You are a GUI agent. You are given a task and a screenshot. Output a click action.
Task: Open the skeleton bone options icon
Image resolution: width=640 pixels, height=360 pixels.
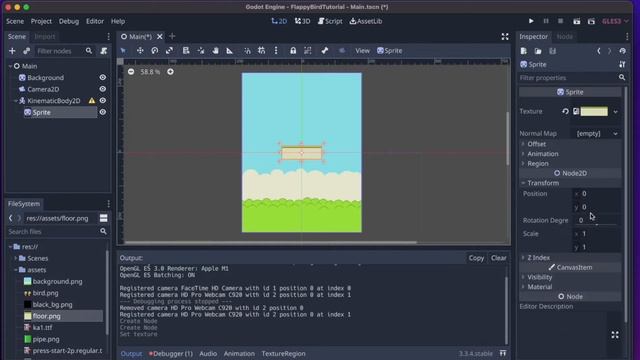pyautogui.click(x=324, y=51)
